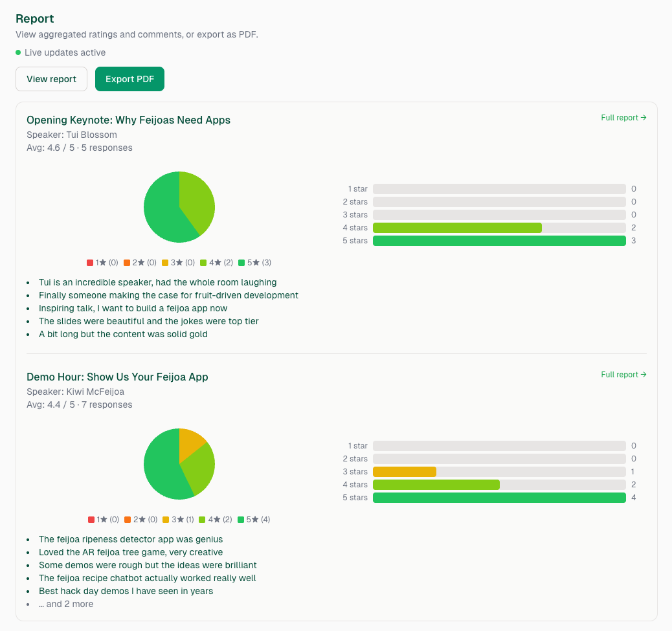Click the arrow icon beside Demo Hour's Full report

click(642, 374)
